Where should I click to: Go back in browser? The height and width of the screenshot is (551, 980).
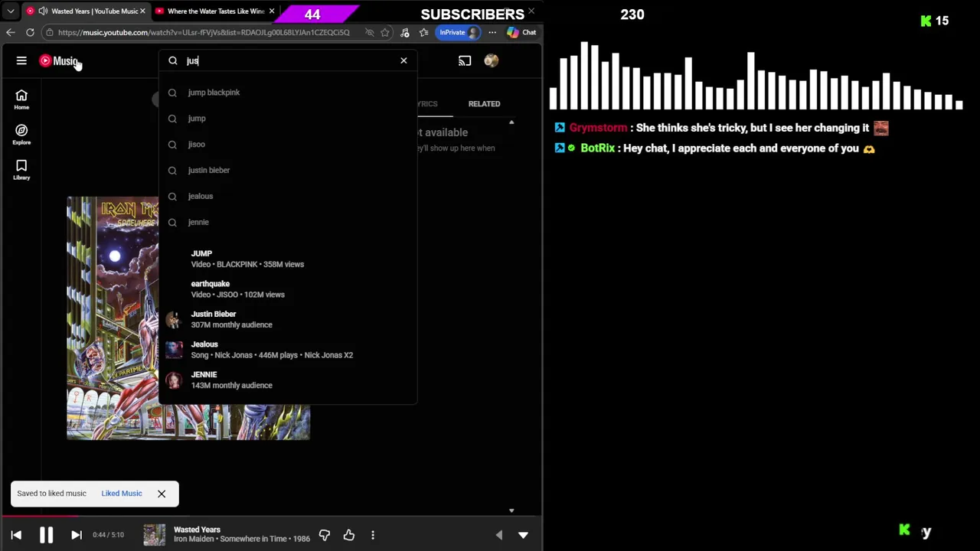(11, 32)
